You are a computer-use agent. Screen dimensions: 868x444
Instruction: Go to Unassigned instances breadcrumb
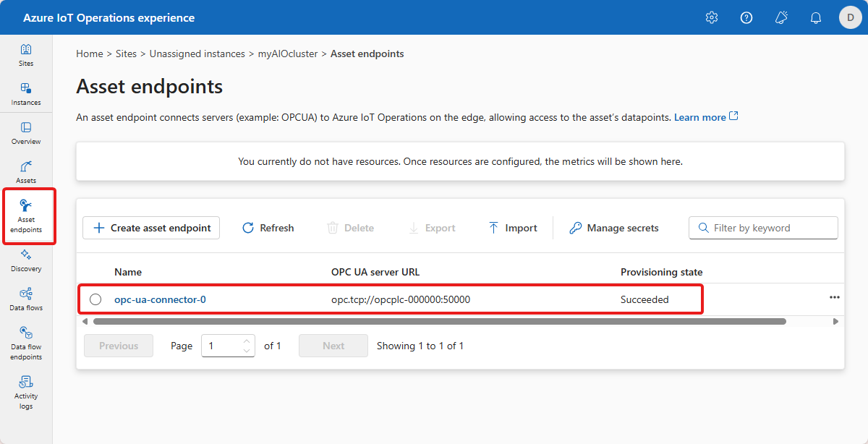(197, 54)
